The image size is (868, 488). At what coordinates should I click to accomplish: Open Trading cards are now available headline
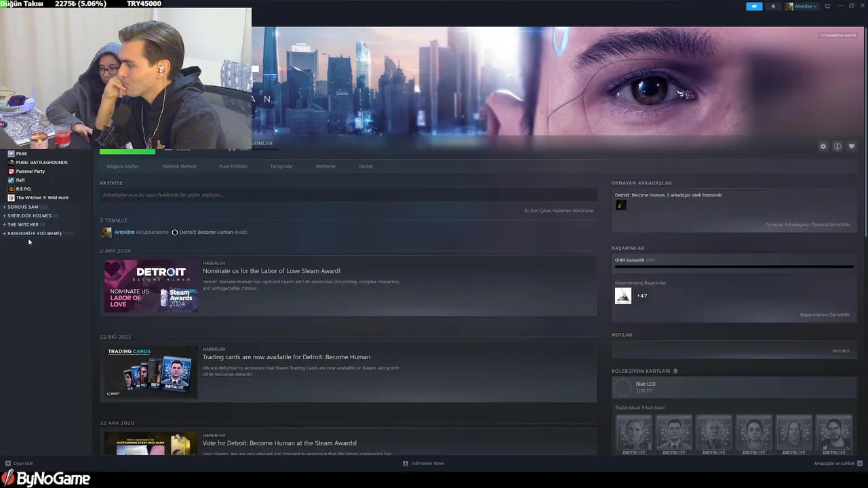click(286, 357)
